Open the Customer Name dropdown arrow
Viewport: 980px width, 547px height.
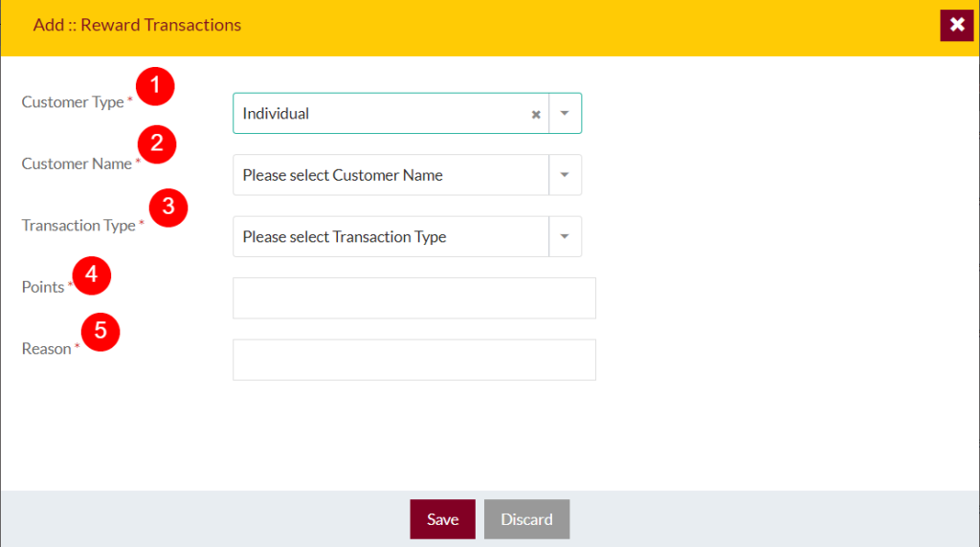pyautogui.click(x=565, y=175)
